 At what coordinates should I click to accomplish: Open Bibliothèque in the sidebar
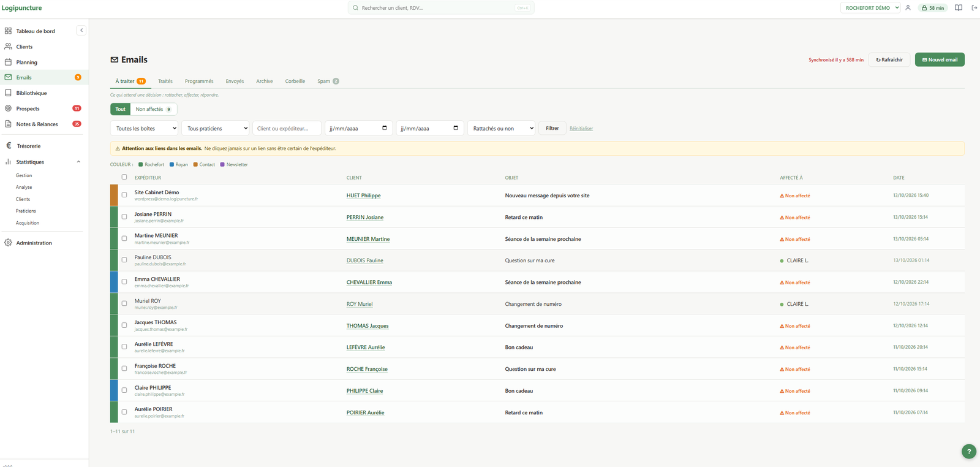tap(31, 93)
